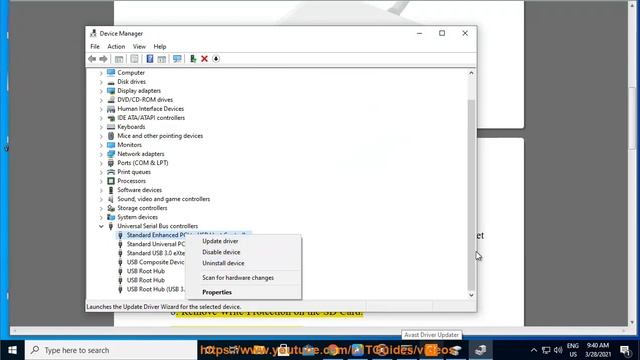
Task: Choose Update driver from the context menu
Action: pyautogui.click(x=244, y=241)
